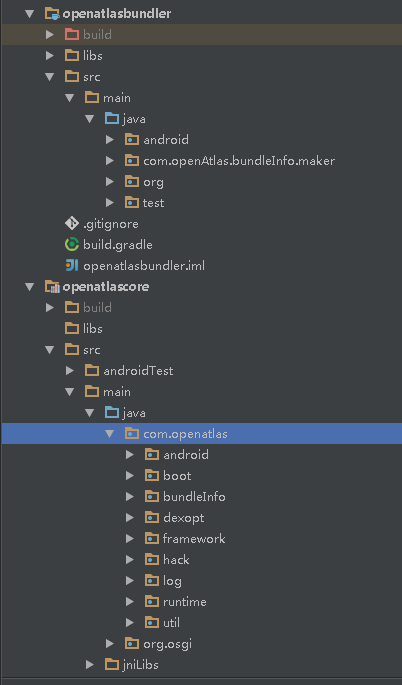Select the hack package
This screenshot has width=402, height=685.
pos(176,560)
